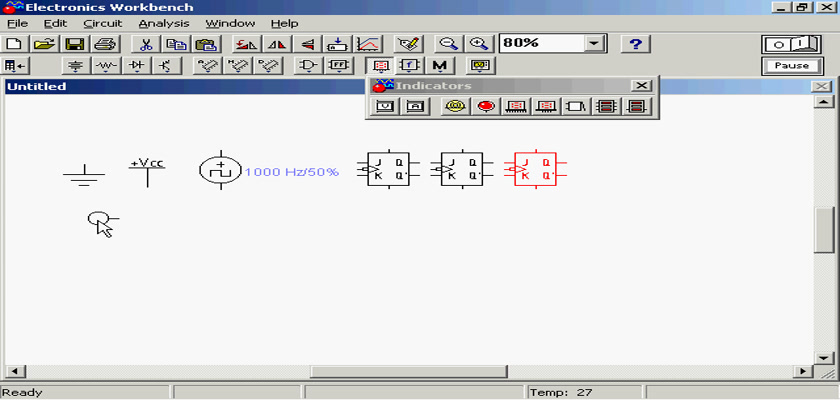The image size is (840, 400).
Task: Open the Logic Gates parts bin
Action: [310, 66]
